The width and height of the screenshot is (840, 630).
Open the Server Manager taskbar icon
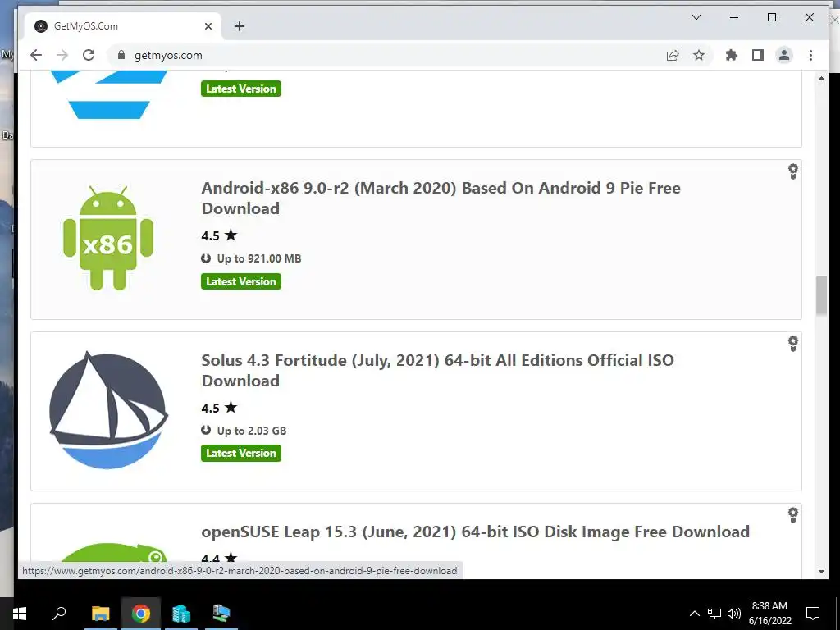tap(181, 614)
